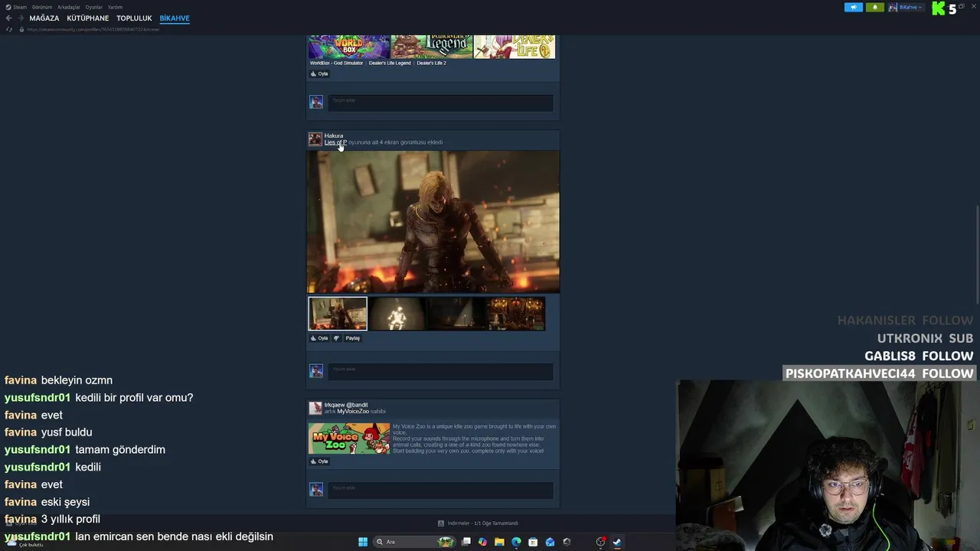
Task: Open Hakura's profile name link
Action: point(334,135)
